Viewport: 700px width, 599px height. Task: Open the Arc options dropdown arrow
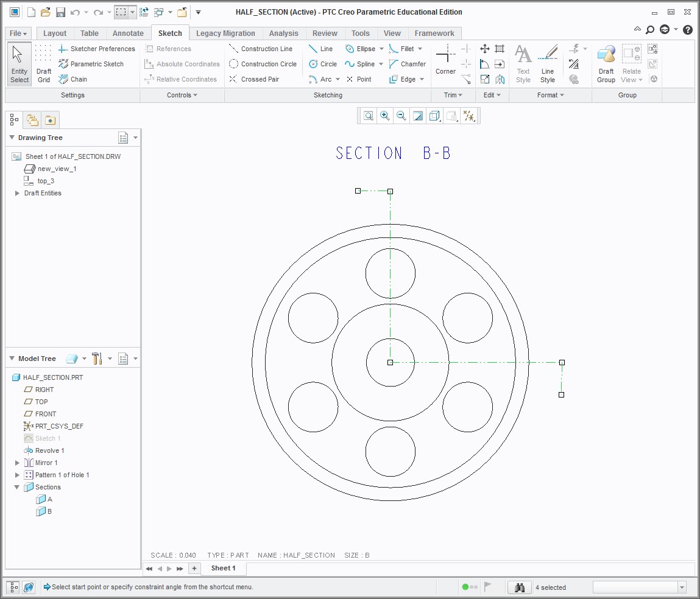pos(338,79)
